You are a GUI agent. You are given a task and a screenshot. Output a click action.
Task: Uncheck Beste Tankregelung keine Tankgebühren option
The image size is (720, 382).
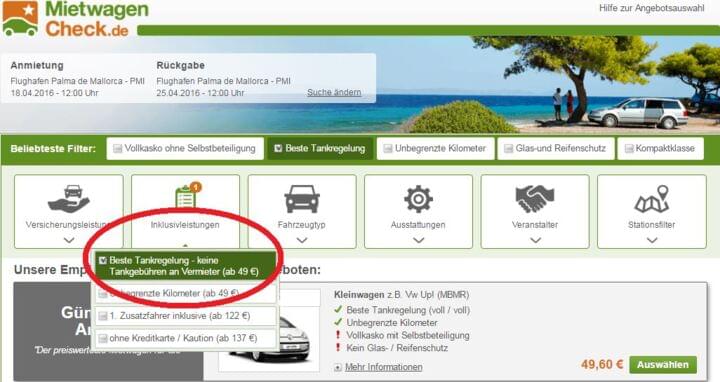coord(186,266)
